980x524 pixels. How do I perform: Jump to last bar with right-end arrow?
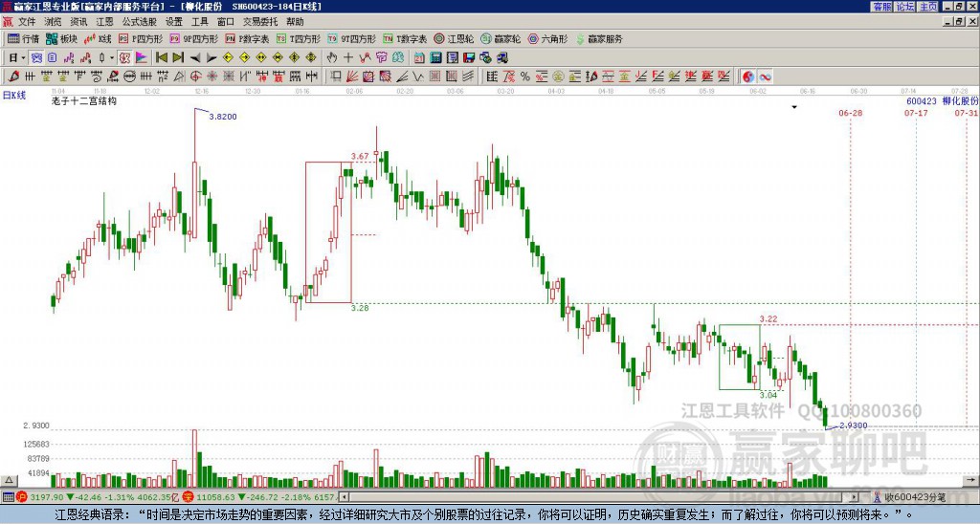pos(178,58)
